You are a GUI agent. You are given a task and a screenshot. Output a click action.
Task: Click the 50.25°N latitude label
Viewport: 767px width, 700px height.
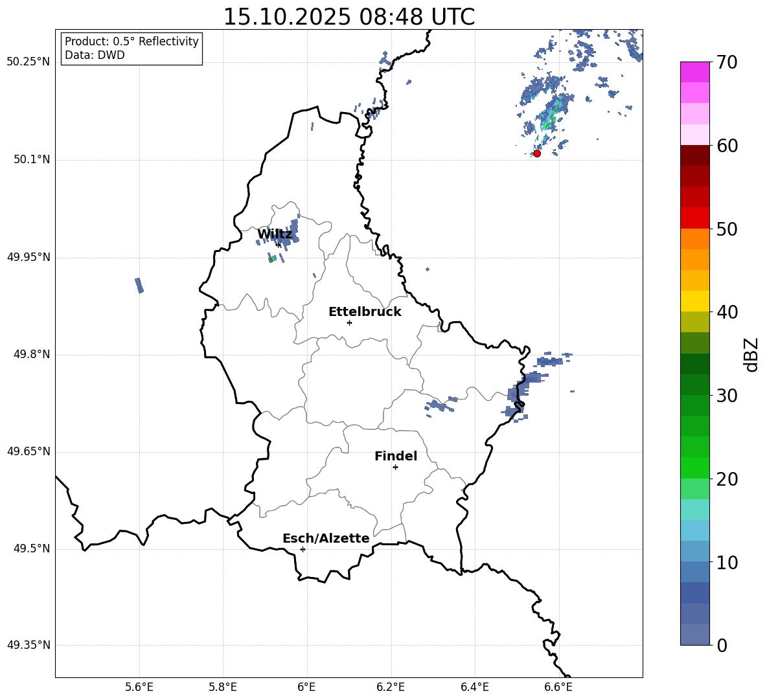[29, 62]
